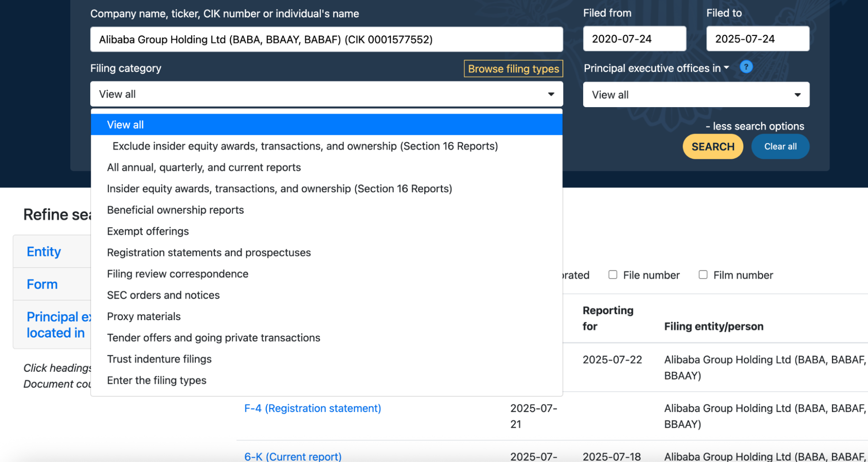Open the F-4 (Registration statement) link
The width and height of the screenshot is (868, 462).
pos(312,408)
